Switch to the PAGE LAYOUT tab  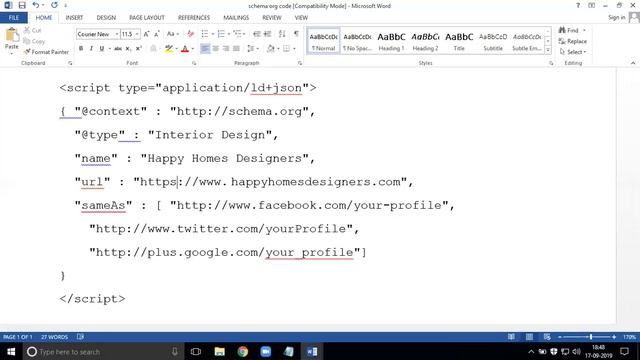point(147,18)
